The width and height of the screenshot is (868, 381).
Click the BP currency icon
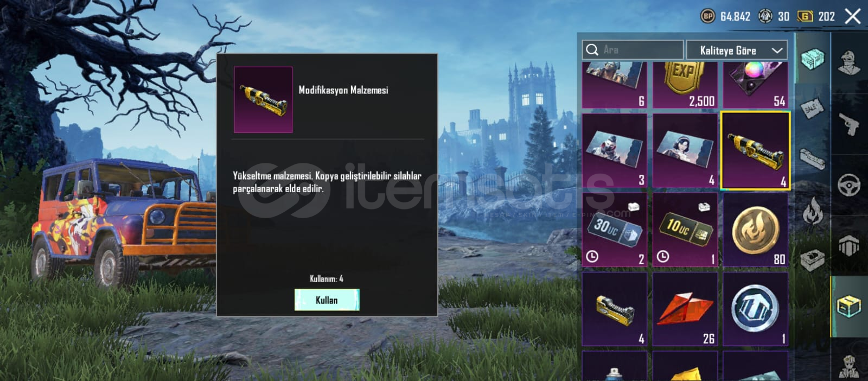pos(707,16)
